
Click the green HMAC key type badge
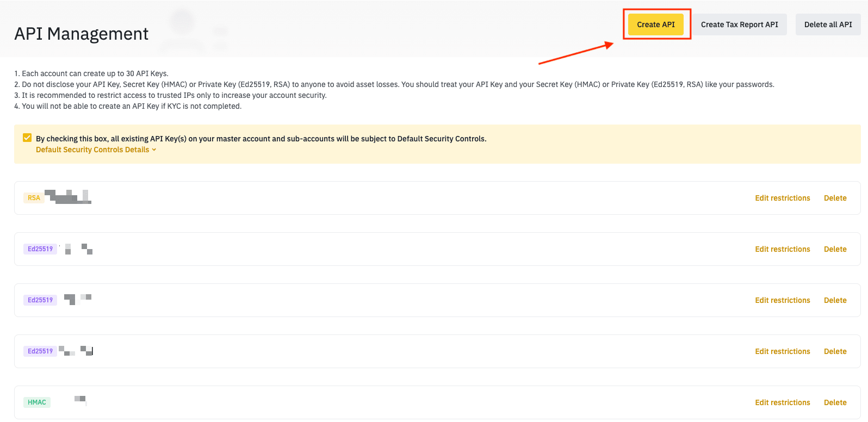click(x=37, y=402)
